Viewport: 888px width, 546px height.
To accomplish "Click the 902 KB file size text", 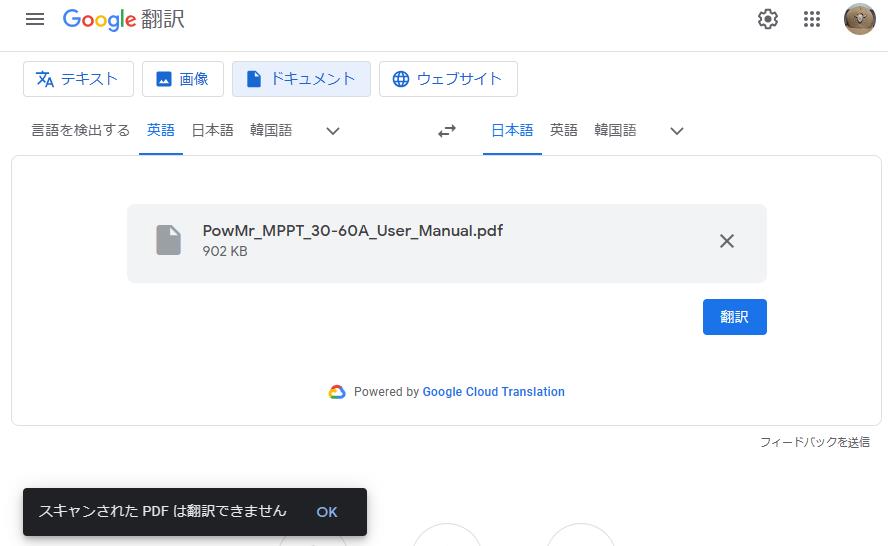I will pyautogui.click(x=225, y=251).
